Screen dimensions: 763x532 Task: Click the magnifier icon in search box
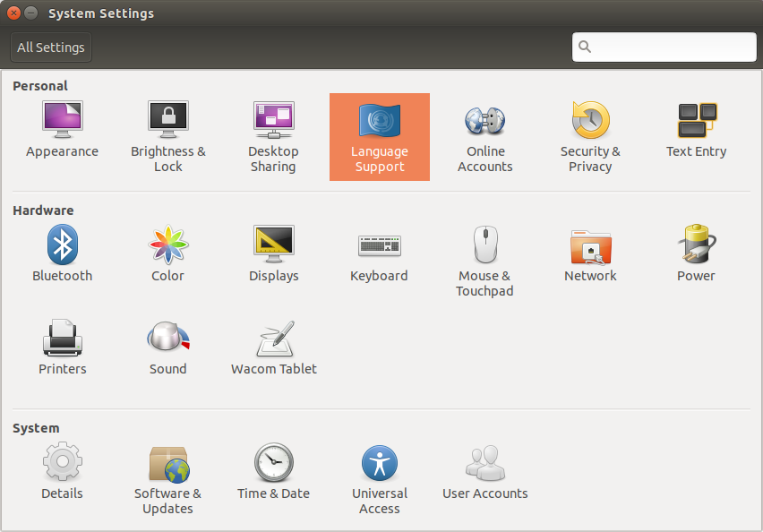pyautogui.click(x=585, y=47)
